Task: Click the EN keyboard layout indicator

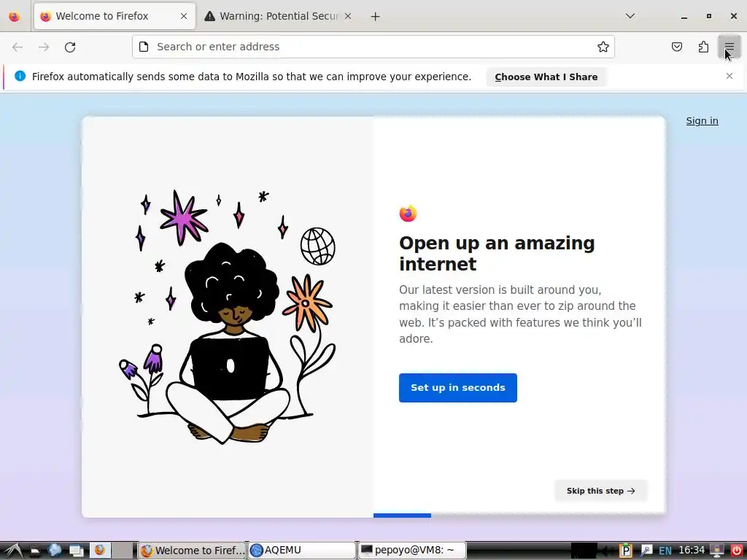Action: pos(665,551)
